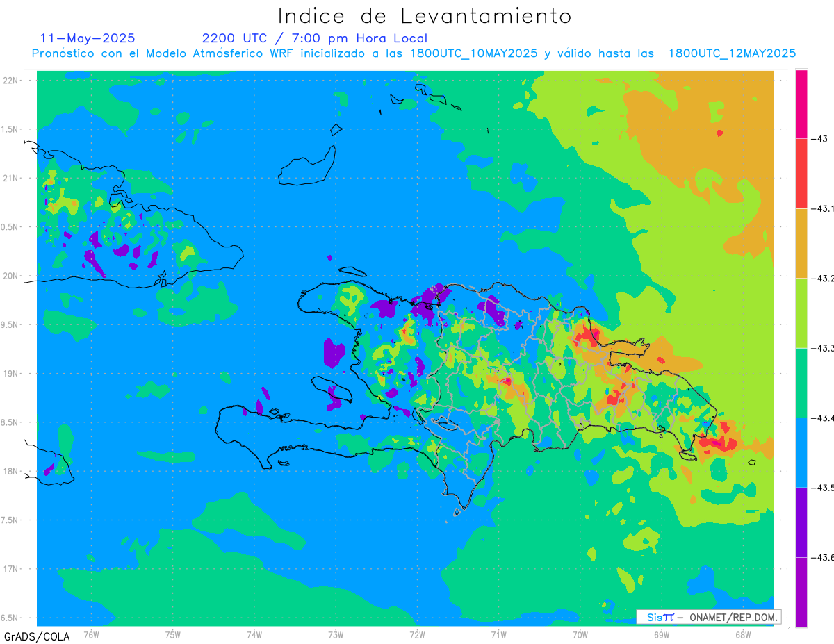Select the lime color bar segment above -43.3

(x=801, y=313)
